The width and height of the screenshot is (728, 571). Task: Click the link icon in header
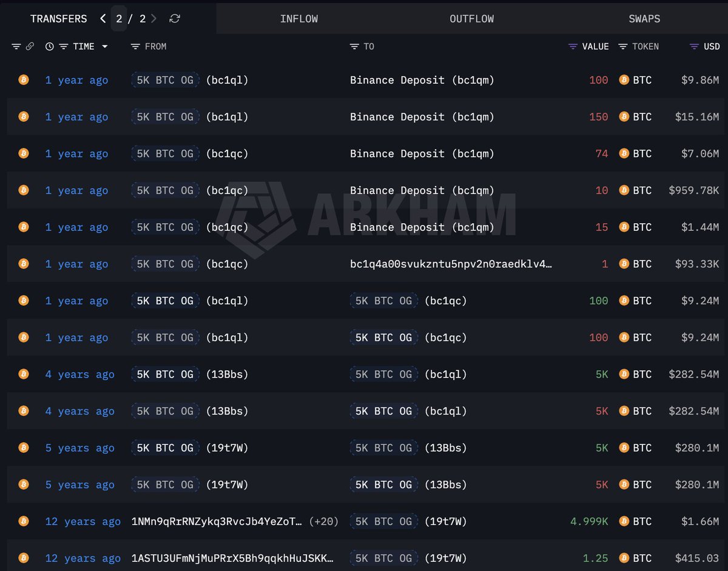coord(30,47)
